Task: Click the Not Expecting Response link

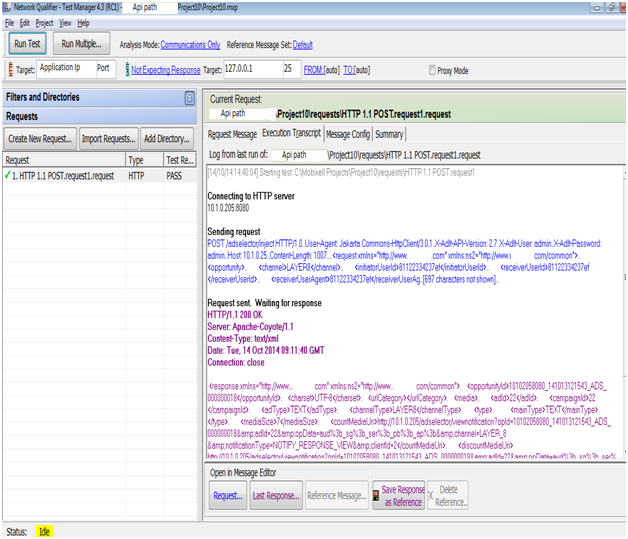Action: tap(166, 70)
